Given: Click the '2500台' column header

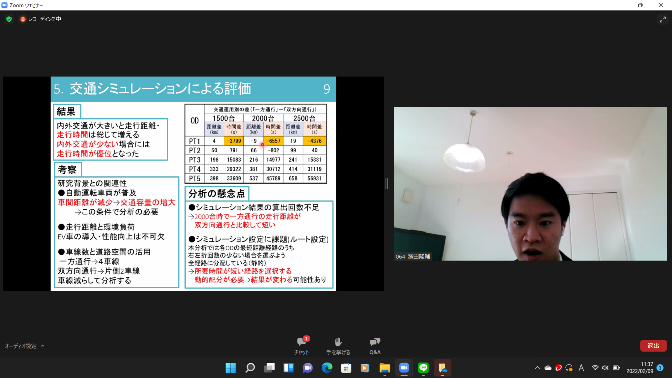Looking at the screenshot, I should point(304,118).
